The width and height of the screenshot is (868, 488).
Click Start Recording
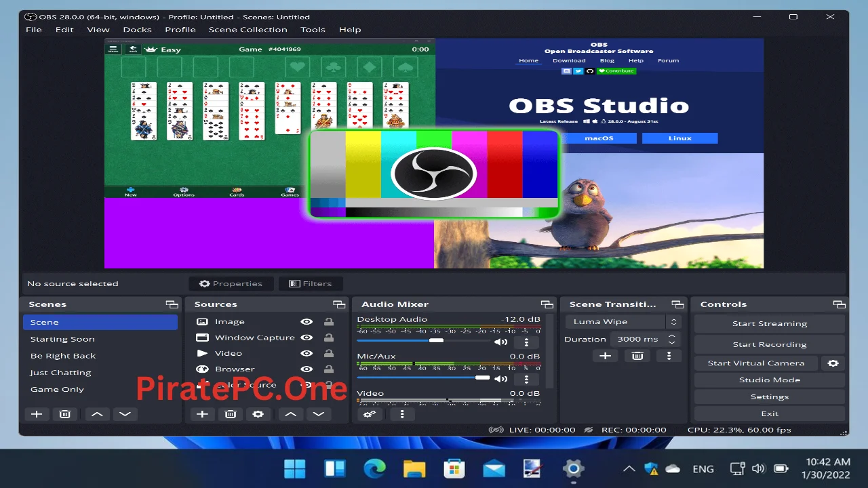(770, 344)
